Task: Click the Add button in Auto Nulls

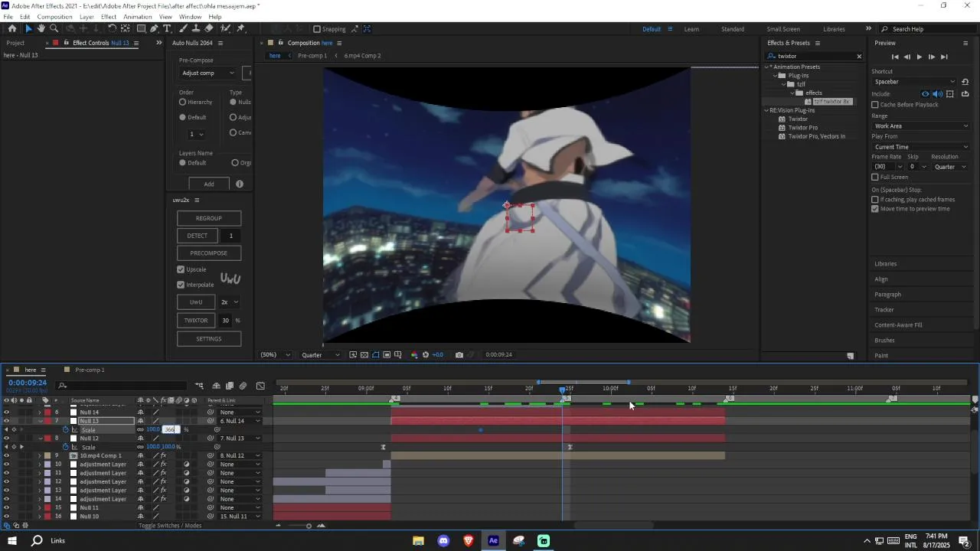Action: [208, 184]
